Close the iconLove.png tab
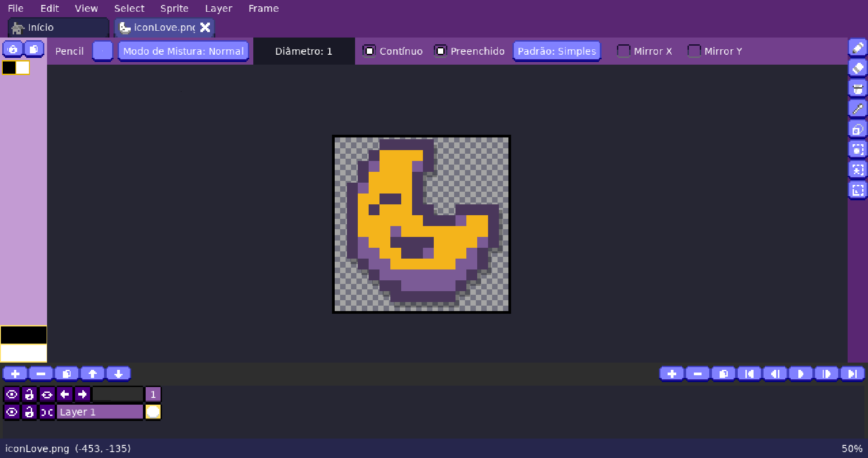 [x=205, y=28]
